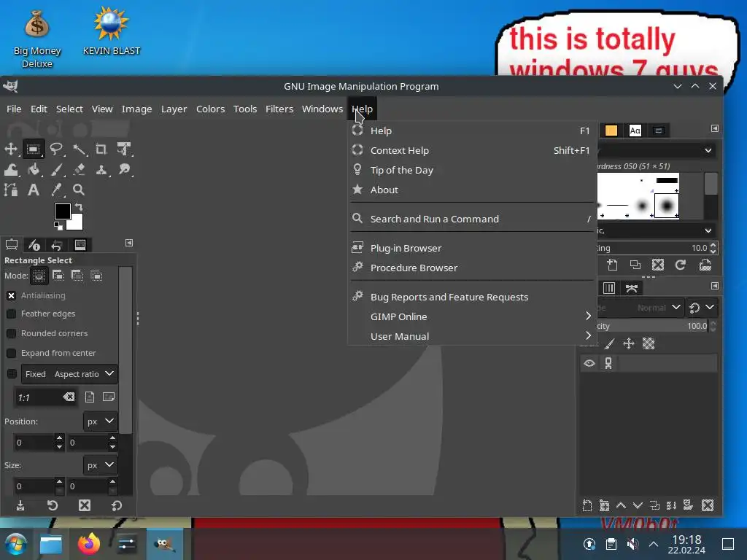
Task: Select the Move tool in toolbox
Action: (x=11, y=149)
